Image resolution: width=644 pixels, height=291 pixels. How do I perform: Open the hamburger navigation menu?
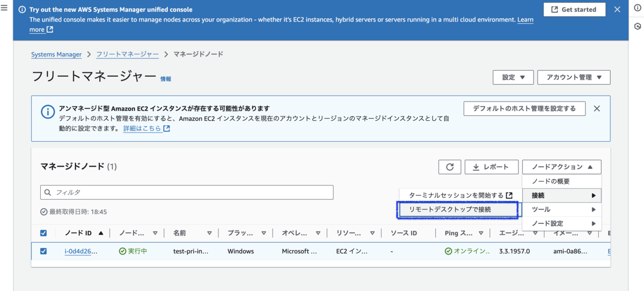[4, 9]
